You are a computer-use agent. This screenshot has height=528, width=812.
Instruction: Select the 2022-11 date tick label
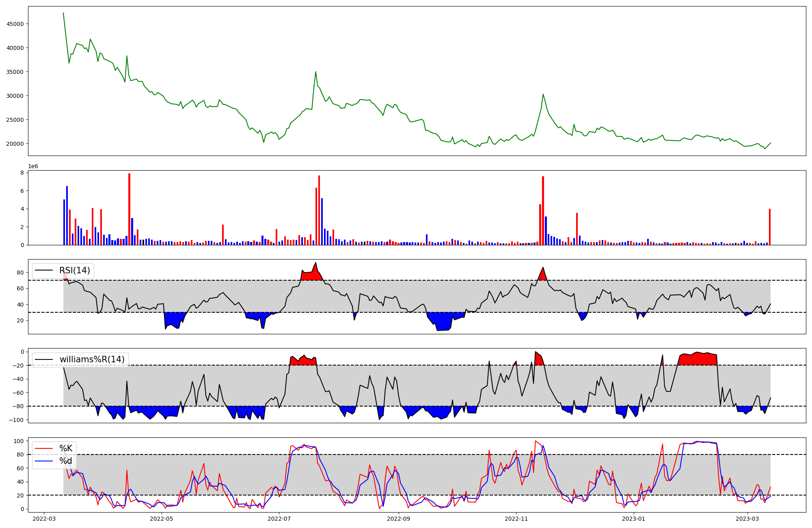pyautogui.click(x=516, y=519)
